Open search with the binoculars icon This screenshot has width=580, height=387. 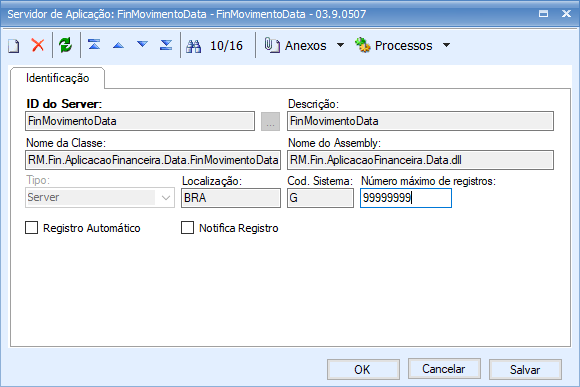click(193, 46)
